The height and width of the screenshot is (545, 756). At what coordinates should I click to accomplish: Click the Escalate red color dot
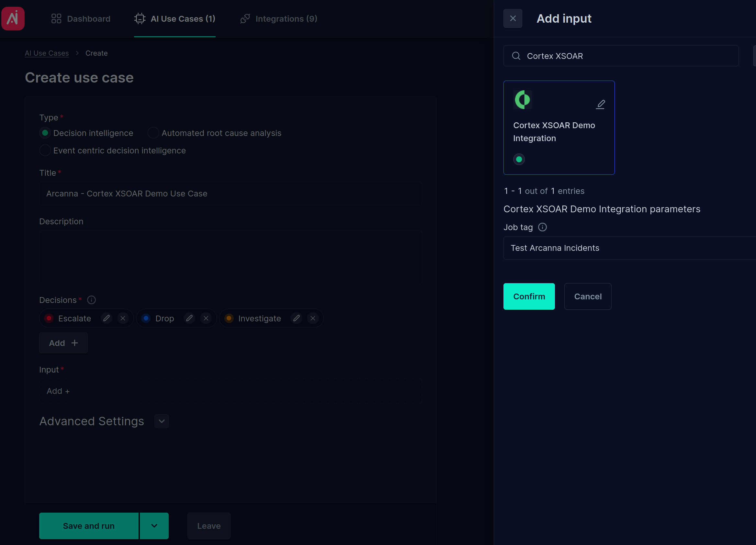(x=49, y=318)
